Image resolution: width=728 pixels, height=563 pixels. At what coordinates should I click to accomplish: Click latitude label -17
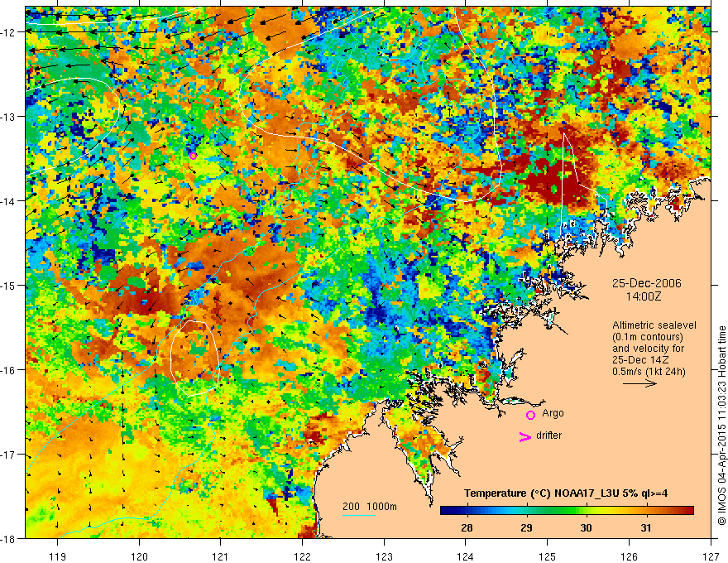coord(8,455)
